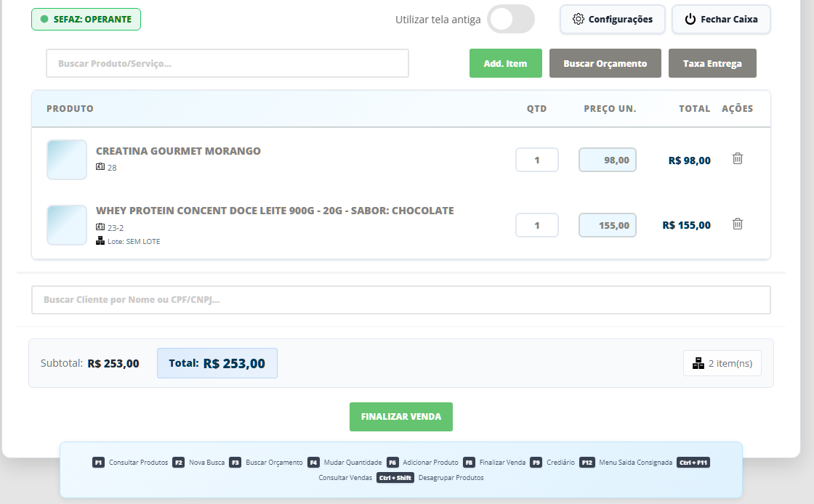Click the boxes icon beside 2 item(ns)
Viewport: 814px width, 504px height.
(x=698, y=363)
